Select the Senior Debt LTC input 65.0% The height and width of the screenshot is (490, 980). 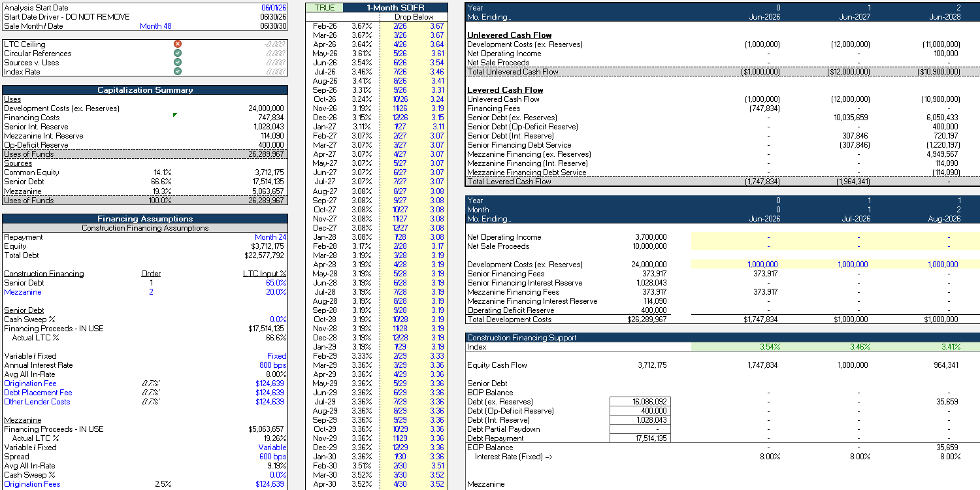click(276, 283)
